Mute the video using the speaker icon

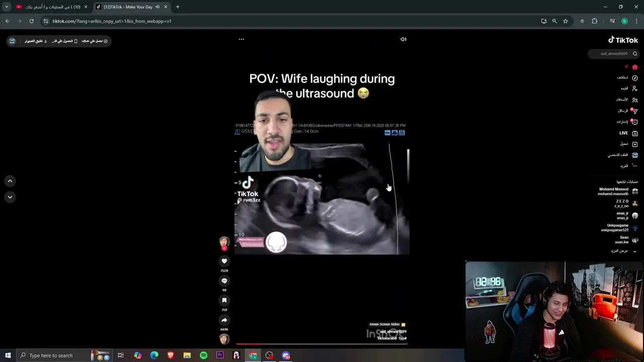click(404, 39)
